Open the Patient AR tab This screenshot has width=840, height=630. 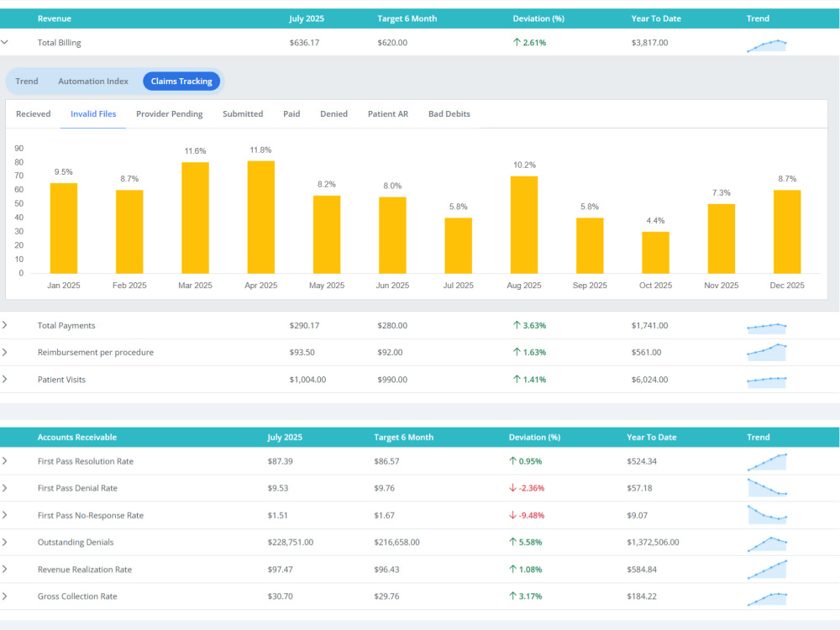tap(388, 113)
